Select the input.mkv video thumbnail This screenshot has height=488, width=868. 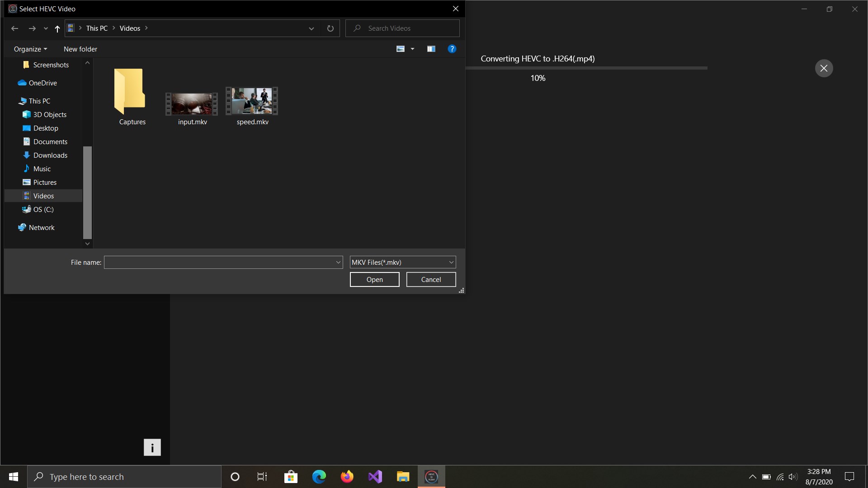coord(191,104)
